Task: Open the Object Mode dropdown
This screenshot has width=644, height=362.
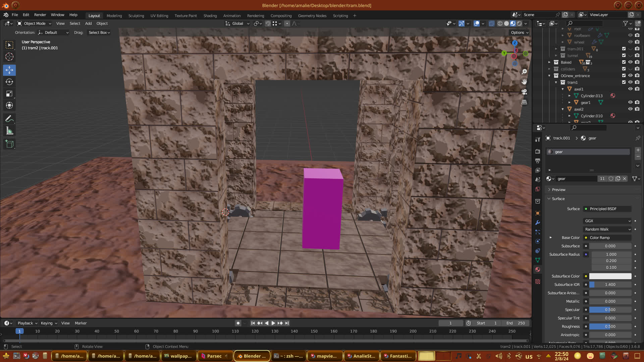Action: point(34,23)
